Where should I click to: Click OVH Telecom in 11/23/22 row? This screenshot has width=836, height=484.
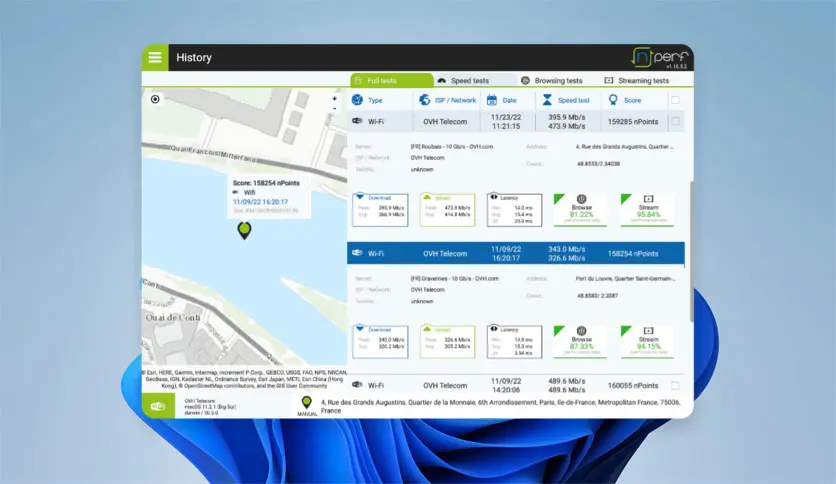(x=445, y=122)
